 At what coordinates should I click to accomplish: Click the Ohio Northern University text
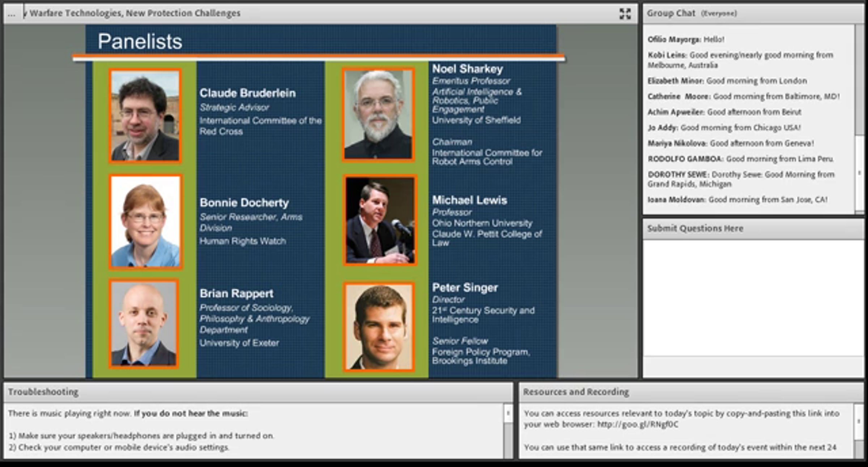click(x=482, y=223)
